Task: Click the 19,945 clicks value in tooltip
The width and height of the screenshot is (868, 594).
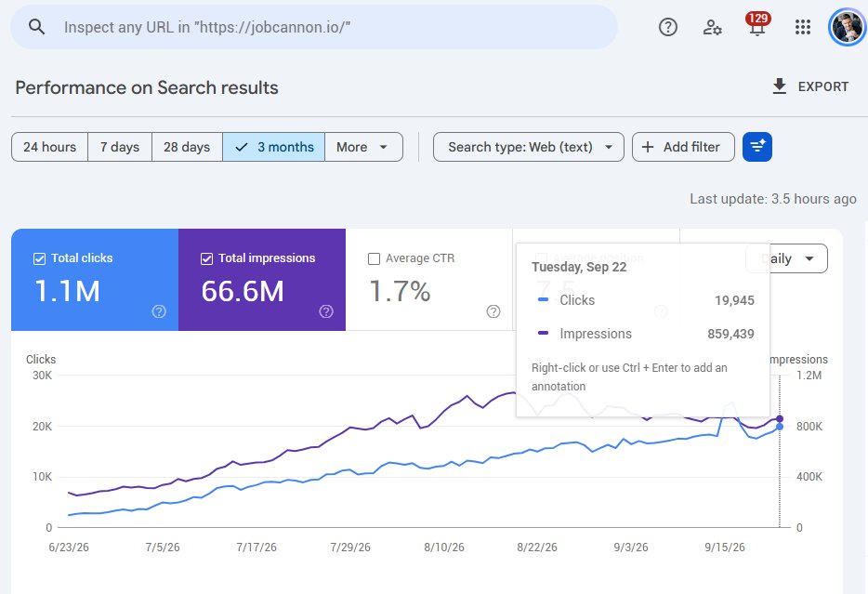Action: coord(734,300)
